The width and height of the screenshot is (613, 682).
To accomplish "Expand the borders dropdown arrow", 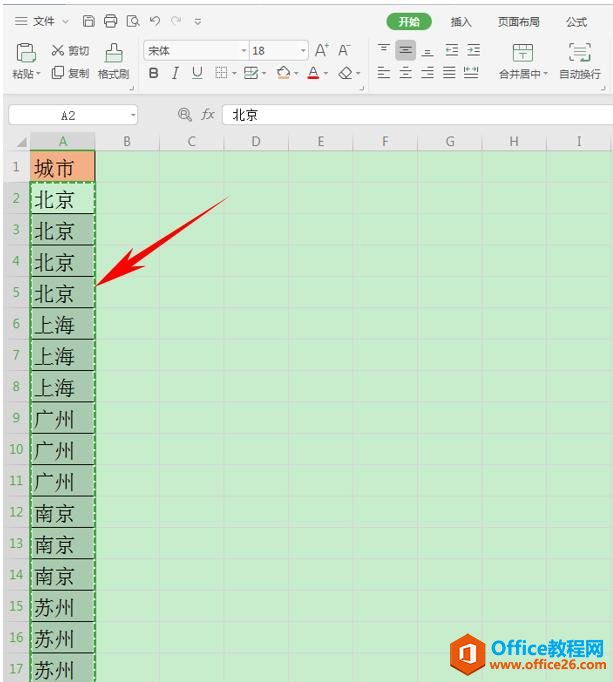I will (x=234, y=73).
